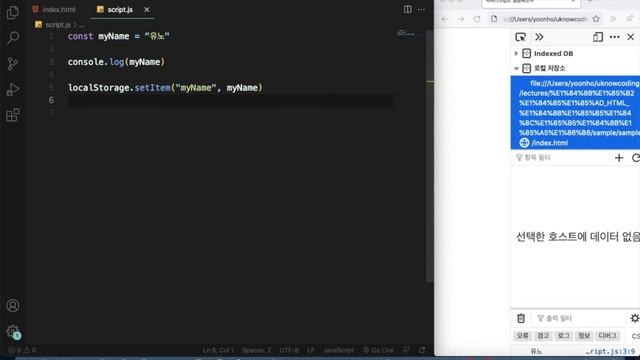Toggle the 정보 console filter

pyautogui.click(x=584, y=336)
